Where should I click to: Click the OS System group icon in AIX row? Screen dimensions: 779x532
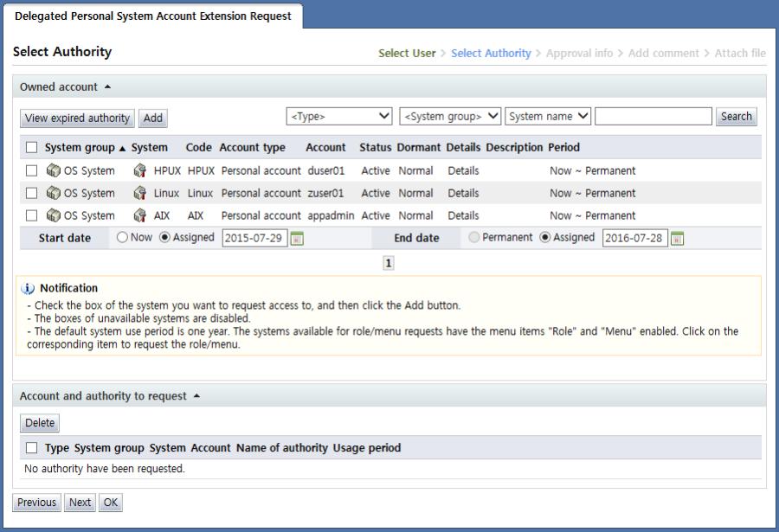click(54, 216)
